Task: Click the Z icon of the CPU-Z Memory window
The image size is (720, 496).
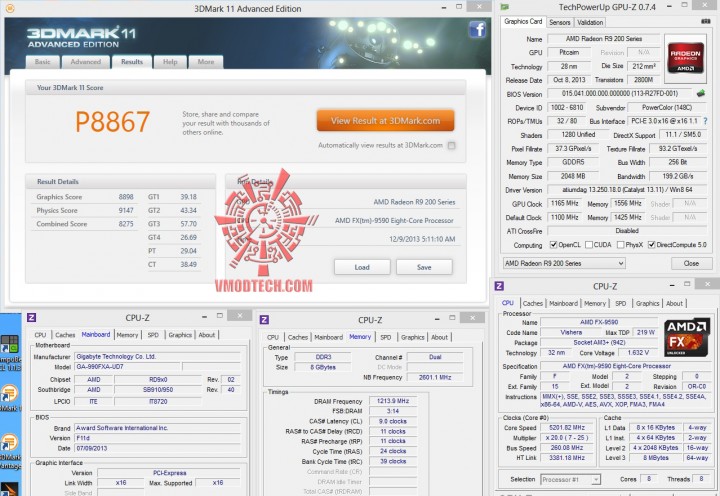Action: click(264, 320)
